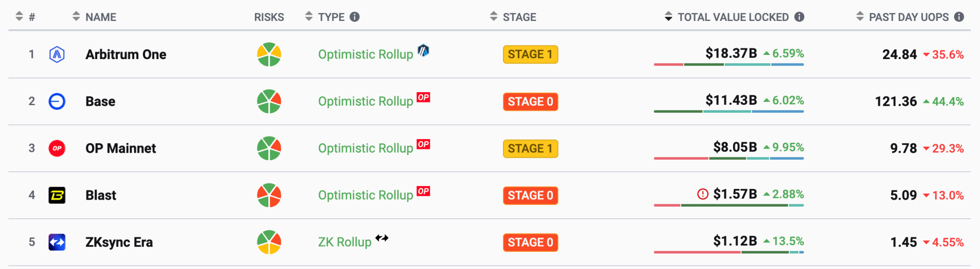Click the Base logo icon
The height and width of the screenshot is (269, 980).
(x=57, y=101)
